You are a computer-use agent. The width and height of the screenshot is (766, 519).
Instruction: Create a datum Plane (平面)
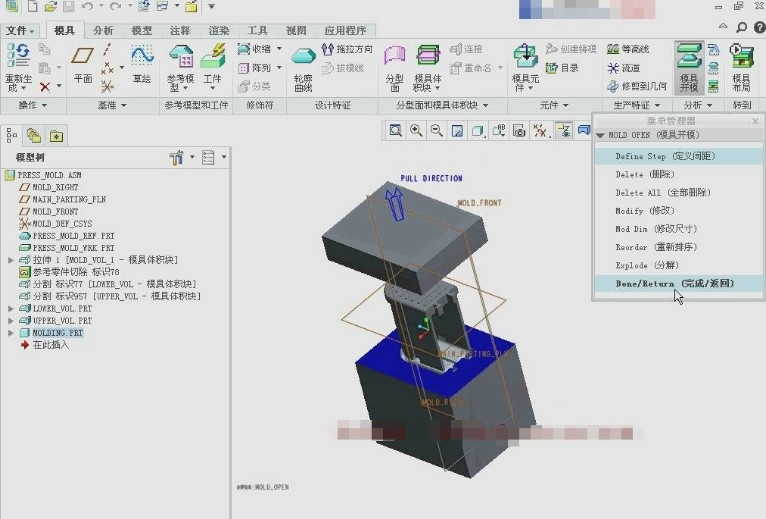tap(83, 55)
